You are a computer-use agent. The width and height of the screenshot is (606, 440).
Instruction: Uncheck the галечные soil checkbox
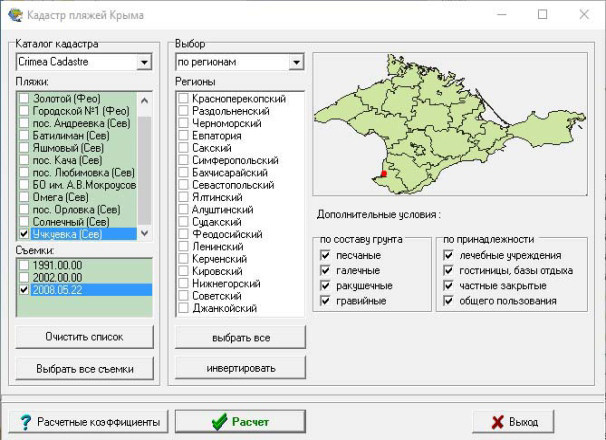(325, 270)
